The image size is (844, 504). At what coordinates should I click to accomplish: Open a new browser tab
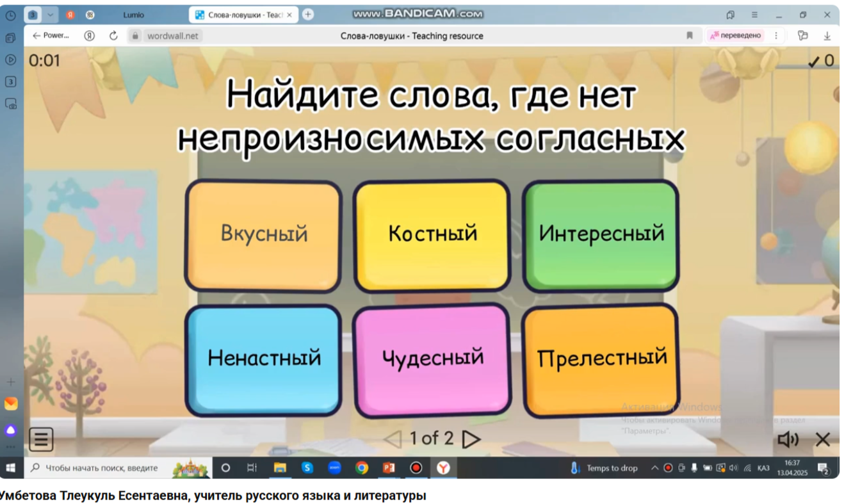pyautogui.click(x=308, y=15)
